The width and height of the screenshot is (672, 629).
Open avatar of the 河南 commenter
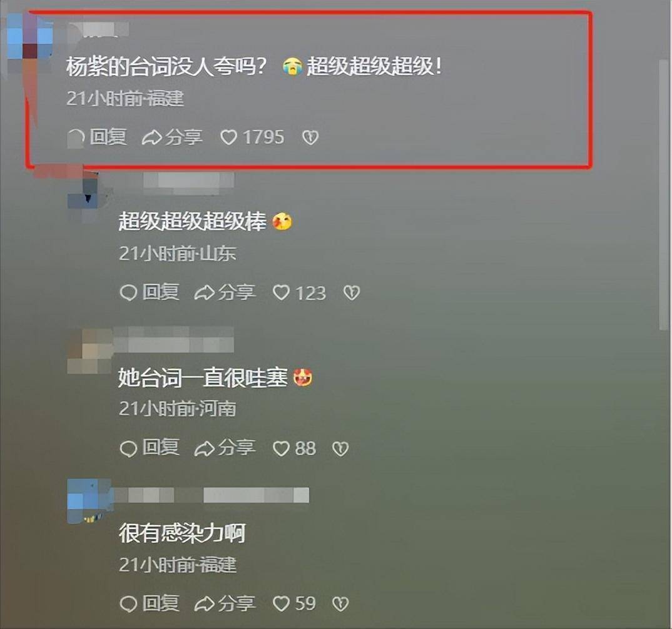pos(90,351)
